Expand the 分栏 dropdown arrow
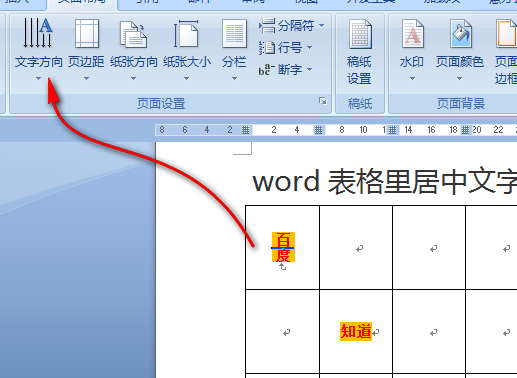The width and height of the screenshot is (517, 378). click(234, 79)
